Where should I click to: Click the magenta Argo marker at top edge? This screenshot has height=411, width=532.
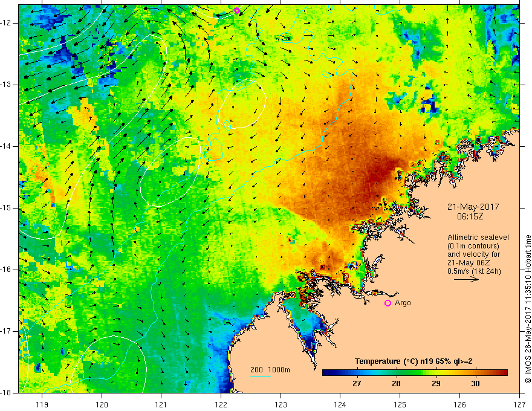[x=237, y=10]
